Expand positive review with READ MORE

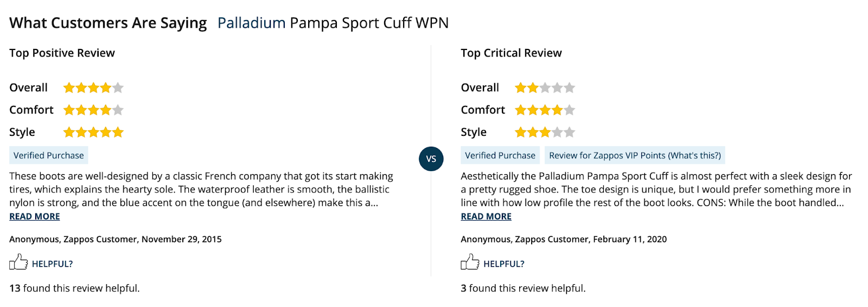35,216
